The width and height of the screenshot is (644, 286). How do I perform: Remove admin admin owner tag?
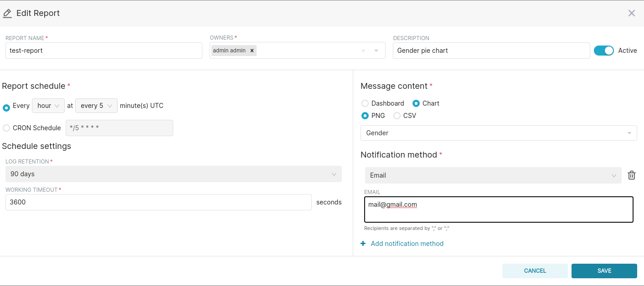(x=252, y=51)
